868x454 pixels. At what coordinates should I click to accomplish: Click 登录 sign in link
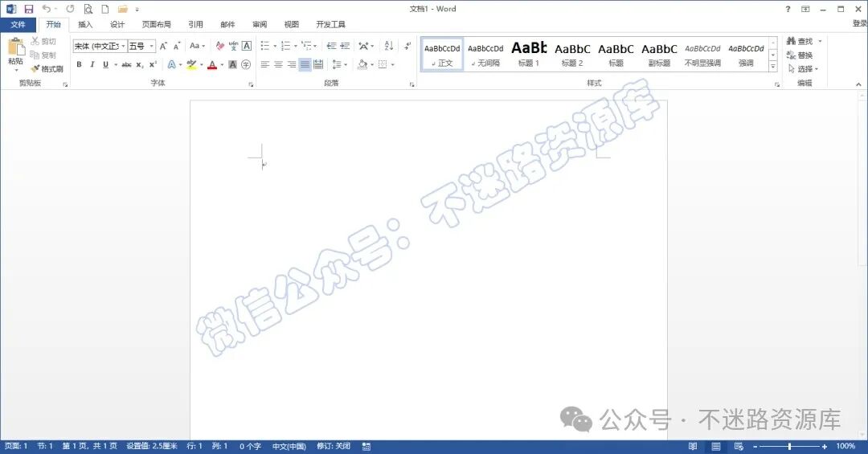[859, 23]
